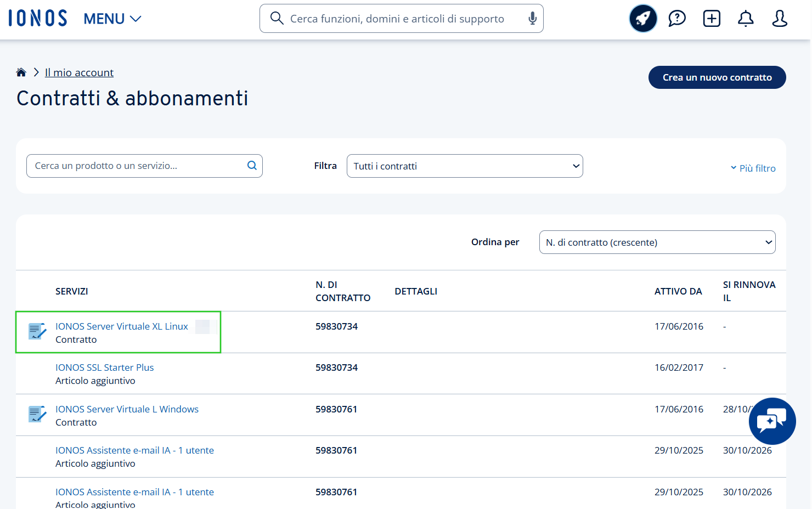Click contract number 59830734 in Linux row
The width and height of the screenshot is (812, 509).
[x=336, y=326]
